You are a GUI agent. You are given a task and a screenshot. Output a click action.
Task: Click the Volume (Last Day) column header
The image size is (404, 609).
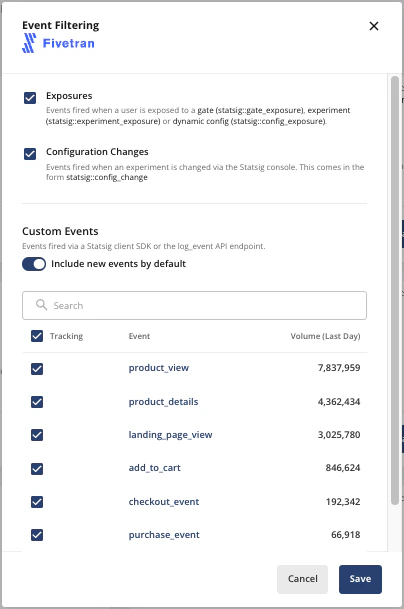click(x=325, y=336)
